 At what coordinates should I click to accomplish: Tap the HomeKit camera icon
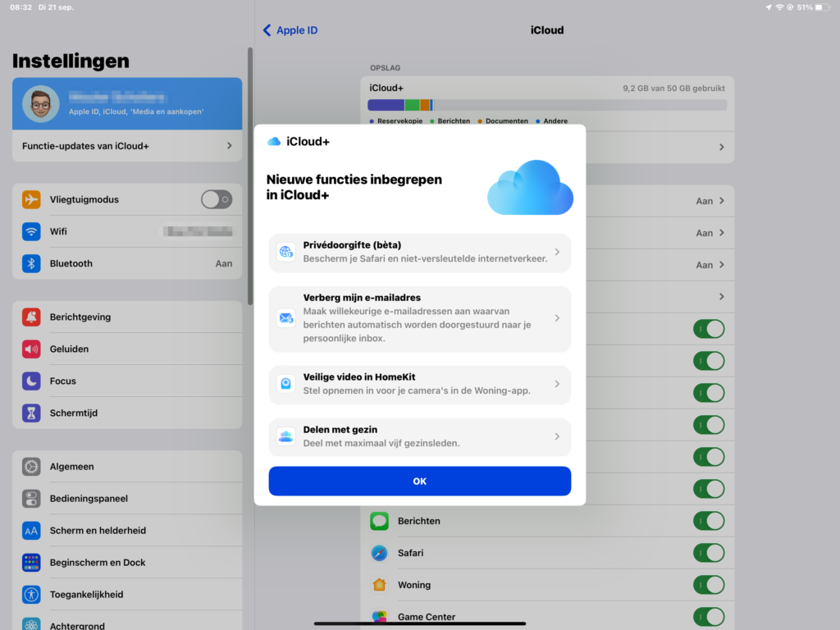pyautogui.click(x=286, y=384)
